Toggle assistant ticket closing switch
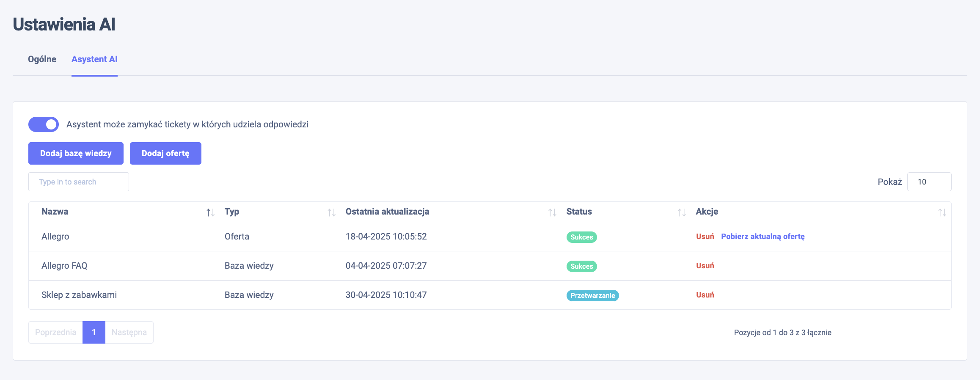980x380 pixels. [44, 124]
